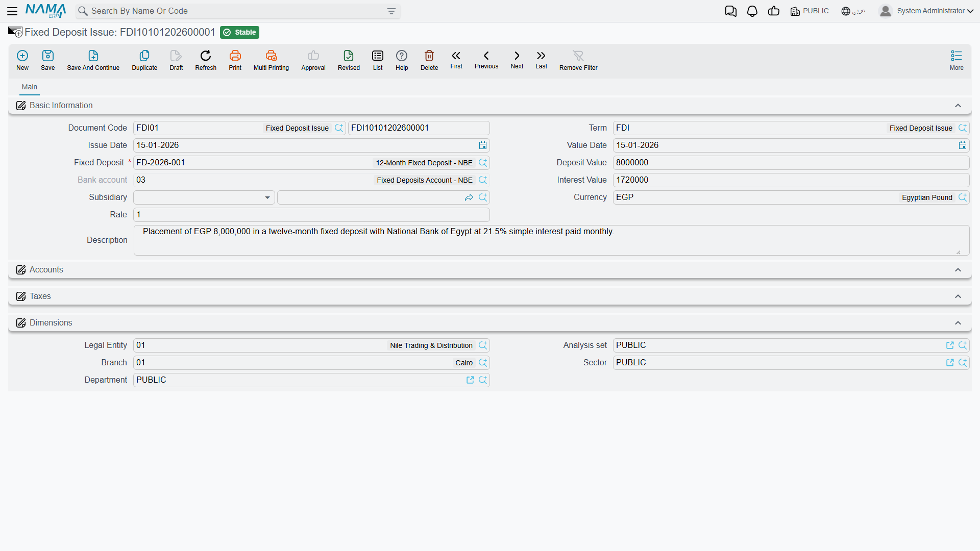Click the Stable status badge
Screen dimensions: 980x551
[x=240, y=32]
